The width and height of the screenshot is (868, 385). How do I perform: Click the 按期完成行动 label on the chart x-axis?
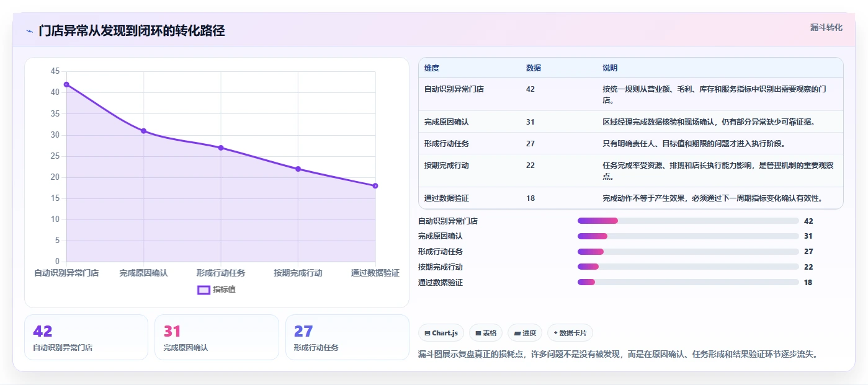tap(298, 273)
